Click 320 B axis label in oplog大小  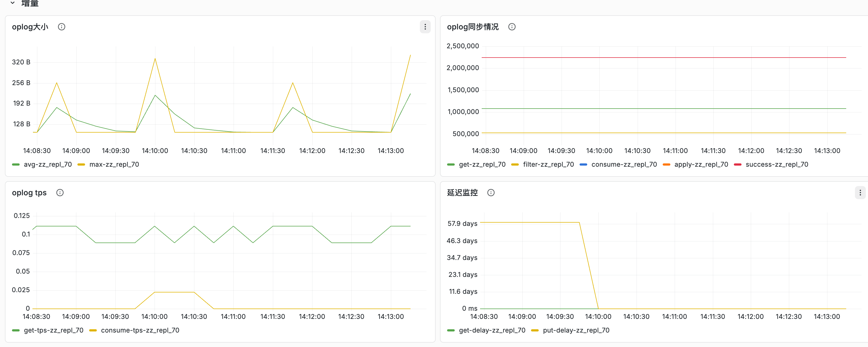click(21, 62)
